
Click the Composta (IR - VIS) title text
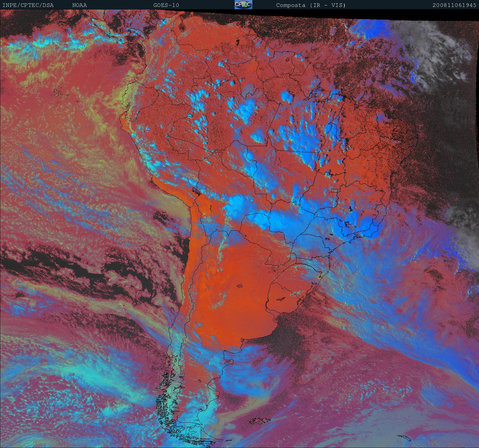point(311,5)
